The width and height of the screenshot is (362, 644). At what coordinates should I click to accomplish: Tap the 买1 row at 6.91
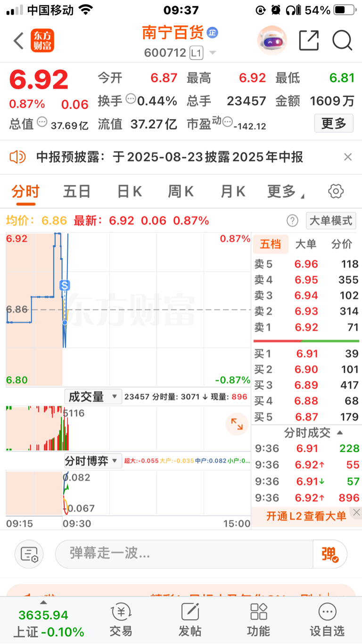coord(306,354)
